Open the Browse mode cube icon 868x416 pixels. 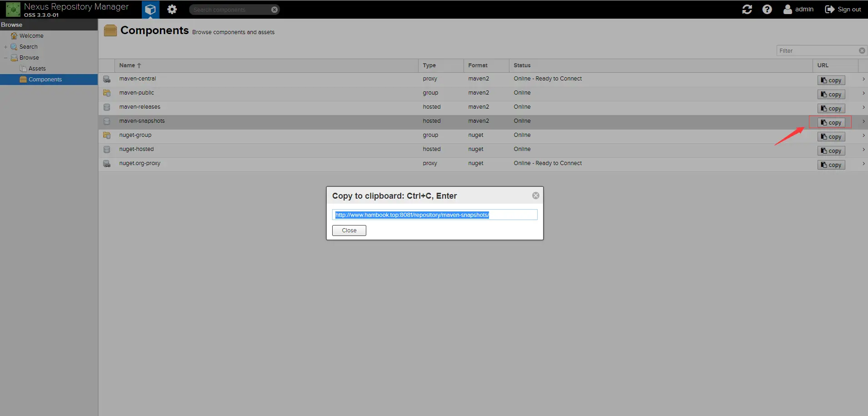150,9
